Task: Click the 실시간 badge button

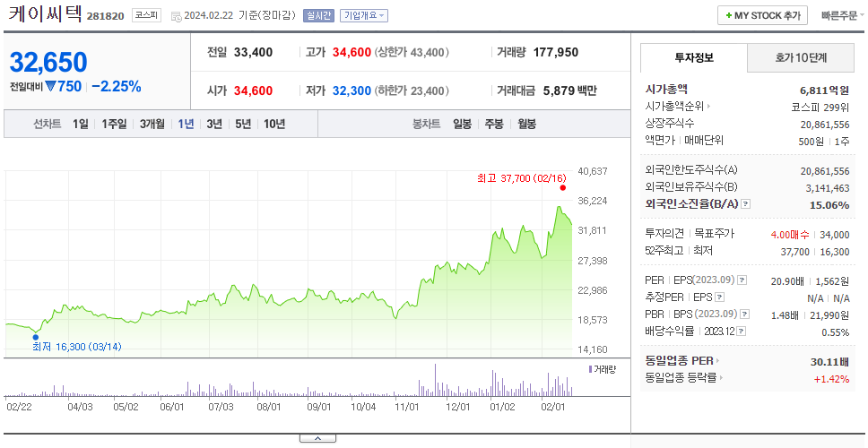Action: (x=318, y=15)
